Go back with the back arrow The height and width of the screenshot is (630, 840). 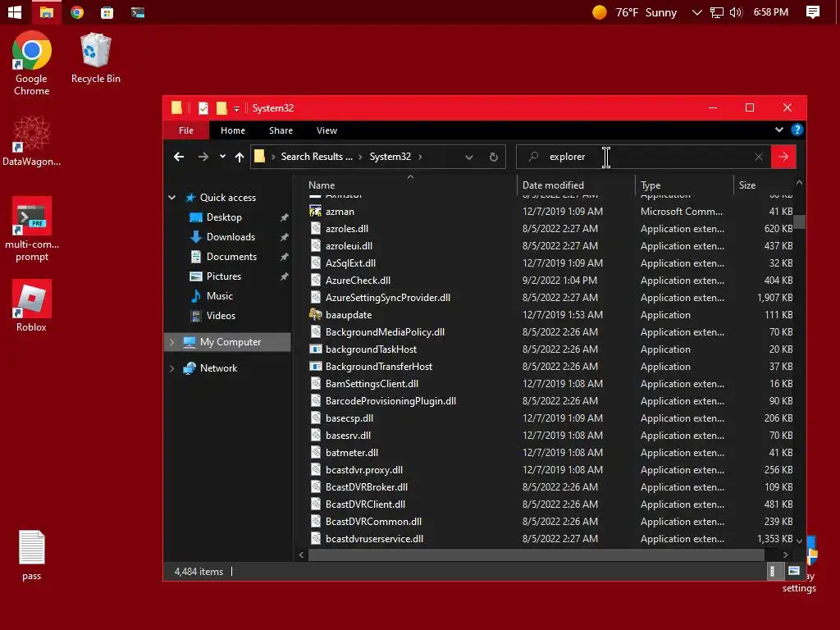pyautogui.click(x=179, y=157)
